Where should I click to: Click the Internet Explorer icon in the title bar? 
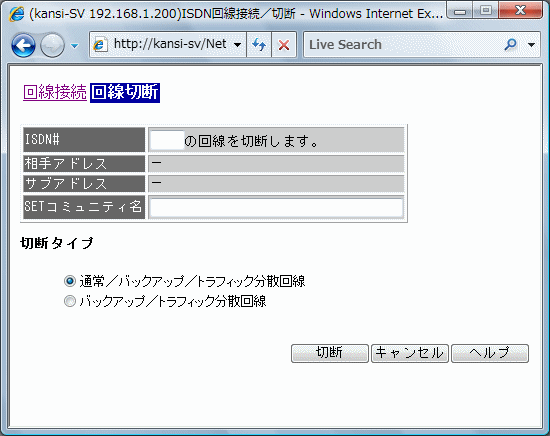(16, 14)
